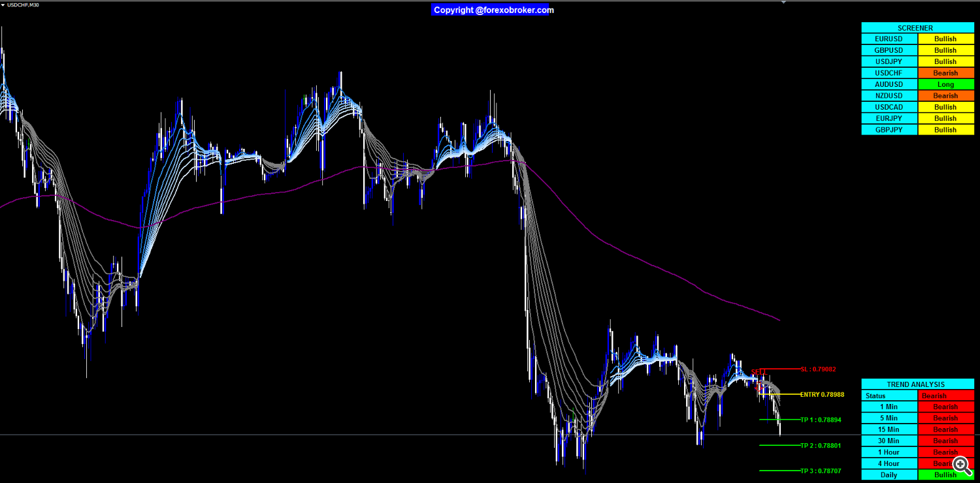
Task: Click the Bullish status for USDJPY
Action: 946,62
